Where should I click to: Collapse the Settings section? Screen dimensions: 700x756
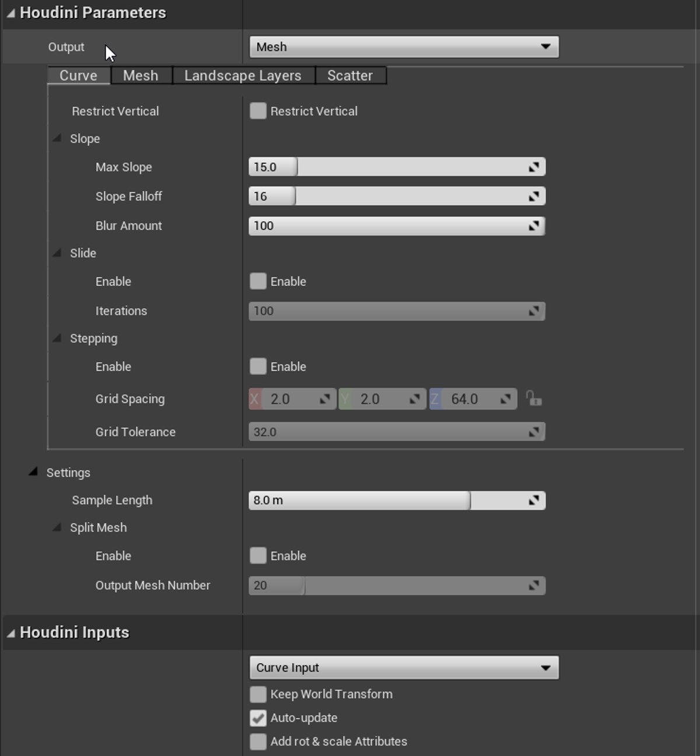pyautogui.click(x=33, y=471)
